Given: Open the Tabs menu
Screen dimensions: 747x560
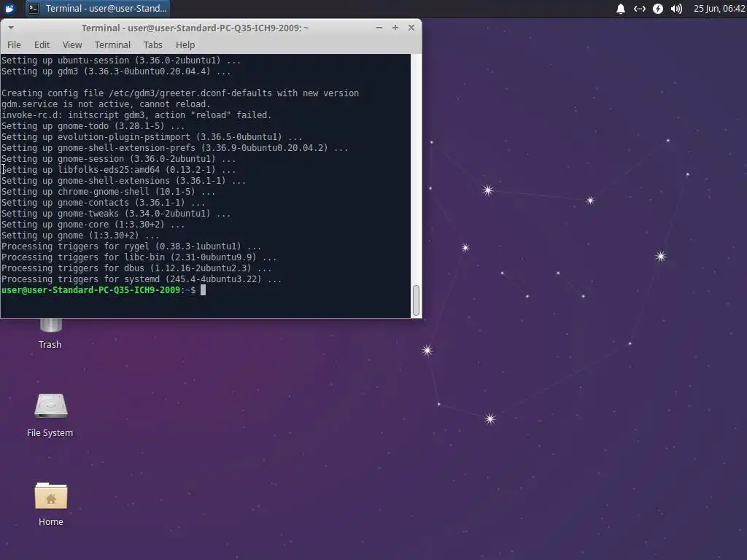Looking at the screenshot, I should click(x=153, y=44).
